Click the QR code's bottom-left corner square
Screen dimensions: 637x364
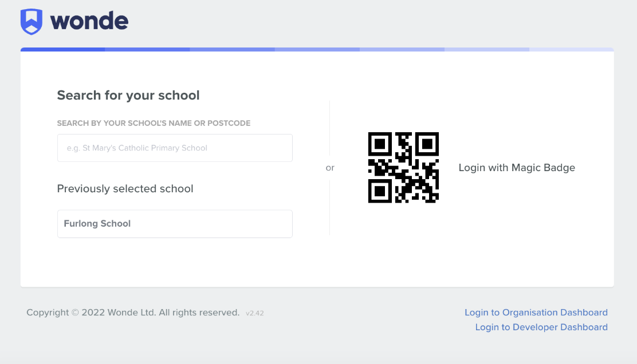coord(380,191)
